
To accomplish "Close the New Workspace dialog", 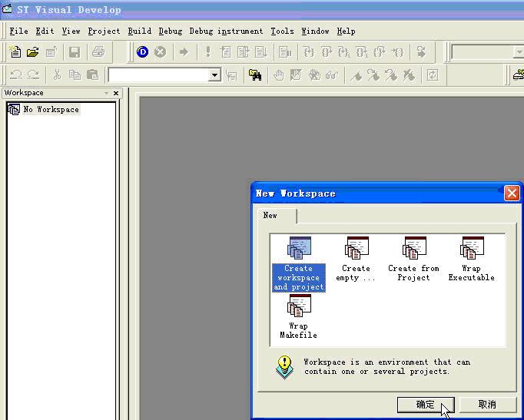I will click(512, 193).
